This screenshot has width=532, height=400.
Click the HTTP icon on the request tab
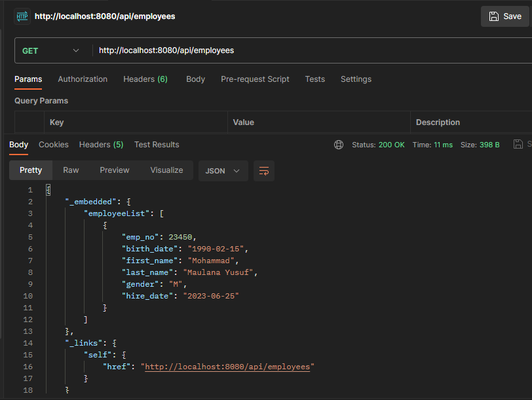(22, 16)
